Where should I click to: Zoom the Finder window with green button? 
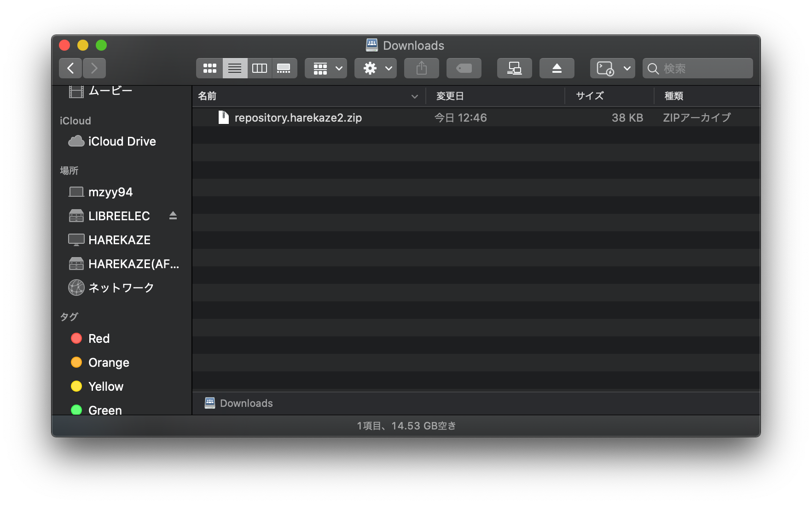[x=101, y=45]
